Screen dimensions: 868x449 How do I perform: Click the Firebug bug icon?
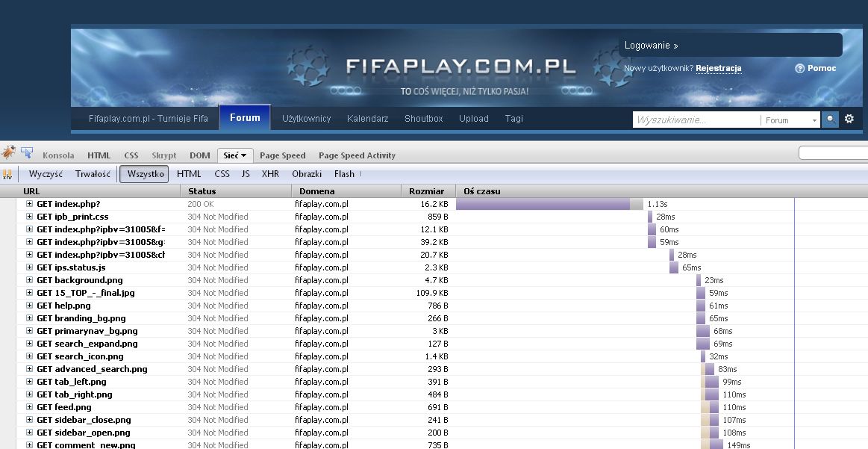tap(8, 153)
